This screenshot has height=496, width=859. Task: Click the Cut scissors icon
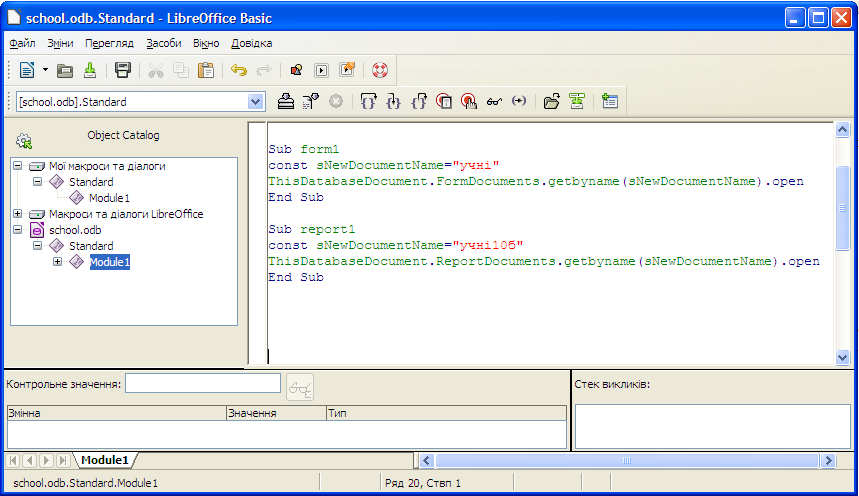(x=156, y=70)
